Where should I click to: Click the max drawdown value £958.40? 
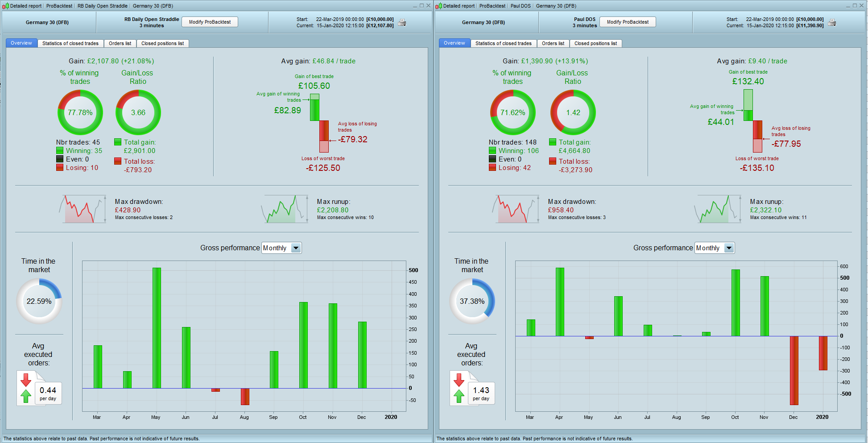point(561,210)
